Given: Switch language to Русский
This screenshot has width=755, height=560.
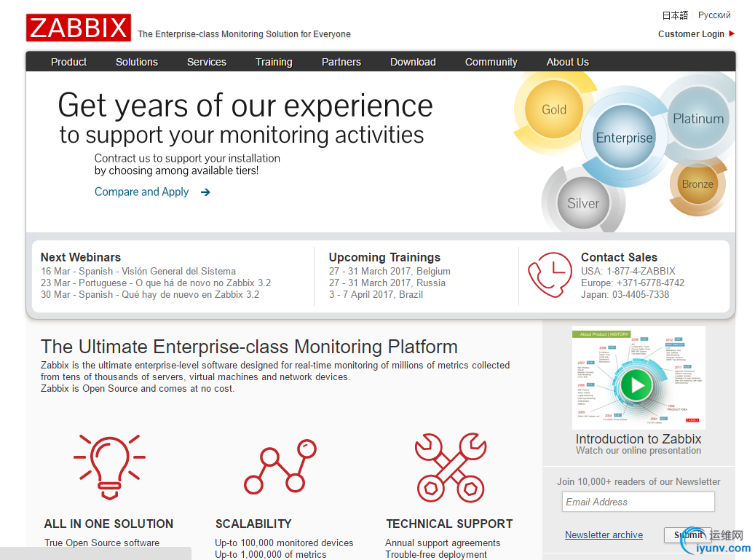Looking at the screenshot, I should click(x=714, y=15).
